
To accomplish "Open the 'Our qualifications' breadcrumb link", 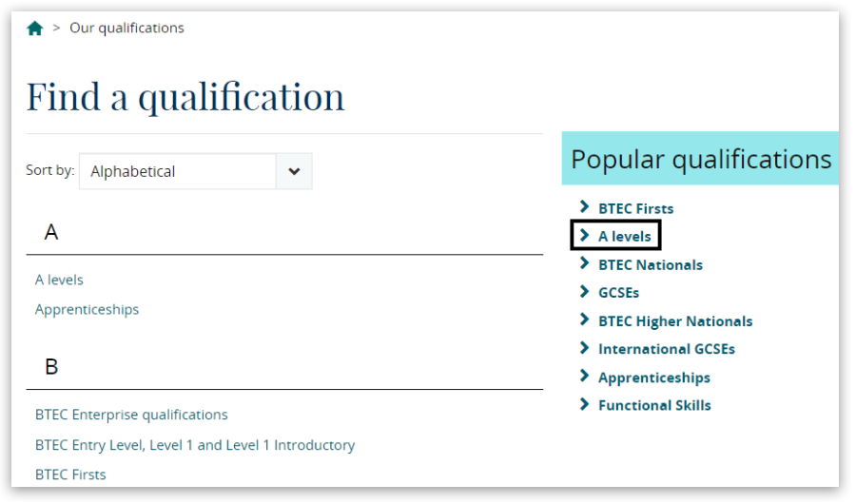I will 126,29.
